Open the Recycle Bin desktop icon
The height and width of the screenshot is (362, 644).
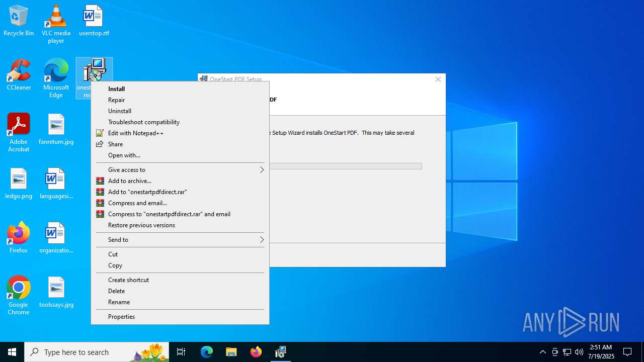(x=19, y=21)
